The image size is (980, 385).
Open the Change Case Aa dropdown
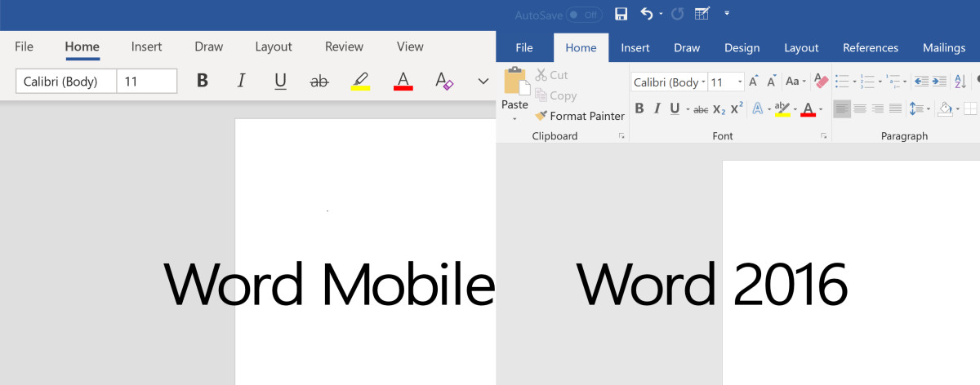click(x=795, y=82)
